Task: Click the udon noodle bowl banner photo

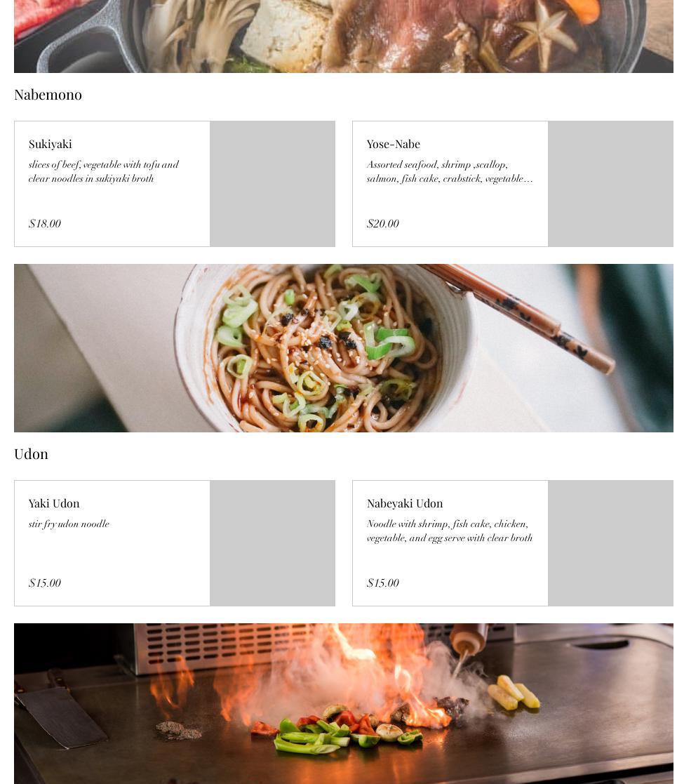Action: click(x=344, y=348)
